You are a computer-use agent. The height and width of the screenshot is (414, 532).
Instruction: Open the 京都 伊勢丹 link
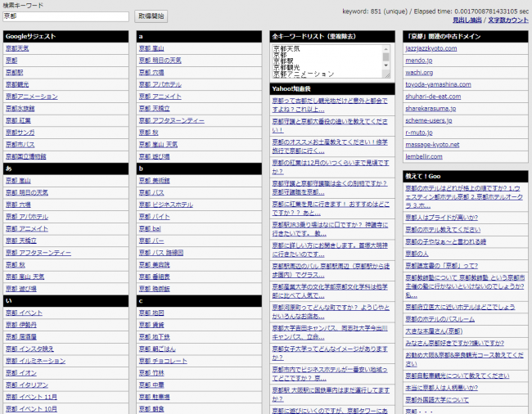pyautogui.click(x=21, y=325)
